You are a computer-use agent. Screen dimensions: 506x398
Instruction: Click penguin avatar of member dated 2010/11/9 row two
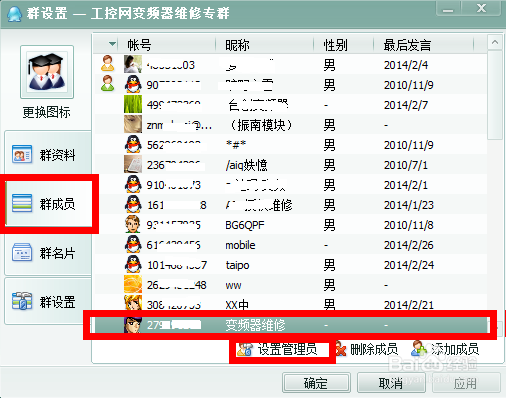click(133, 84)
